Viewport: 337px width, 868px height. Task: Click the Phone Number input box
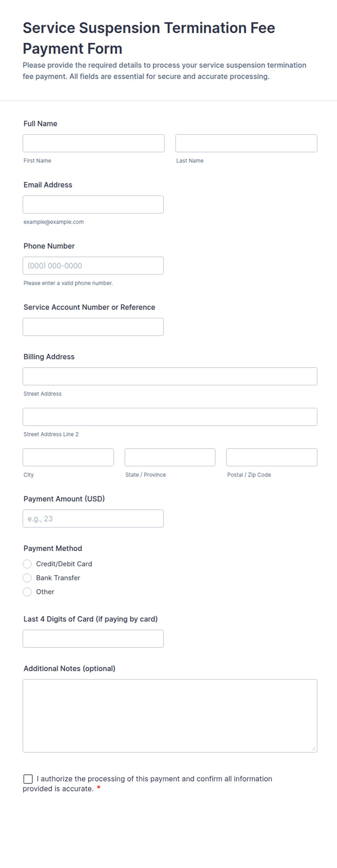point(93,266)
